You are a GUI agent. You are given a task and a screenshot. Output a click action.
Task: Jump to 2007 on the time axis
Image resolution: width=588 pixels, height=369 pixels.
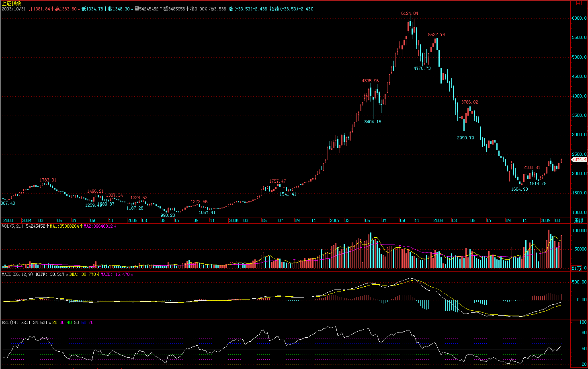pos(335,221)
